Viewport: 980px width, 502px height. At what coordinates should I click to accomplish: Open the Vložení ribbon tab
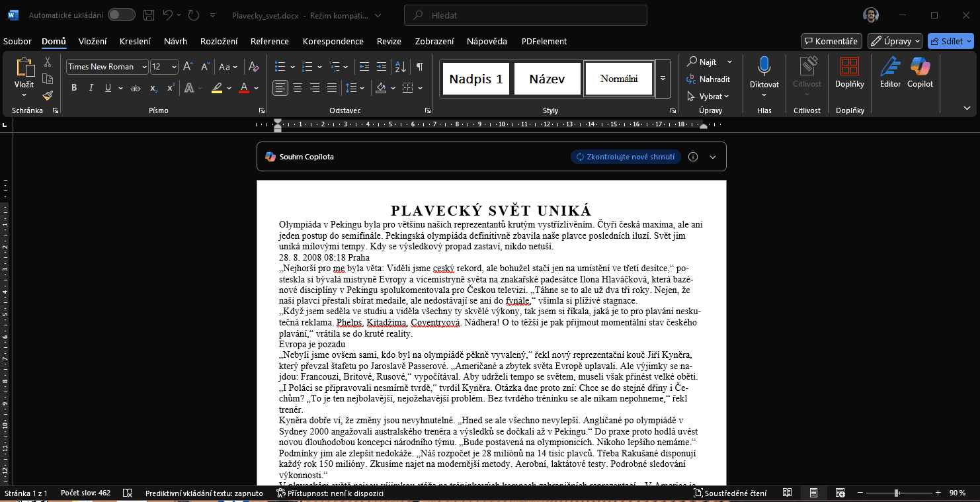click(x=93, y=41)
